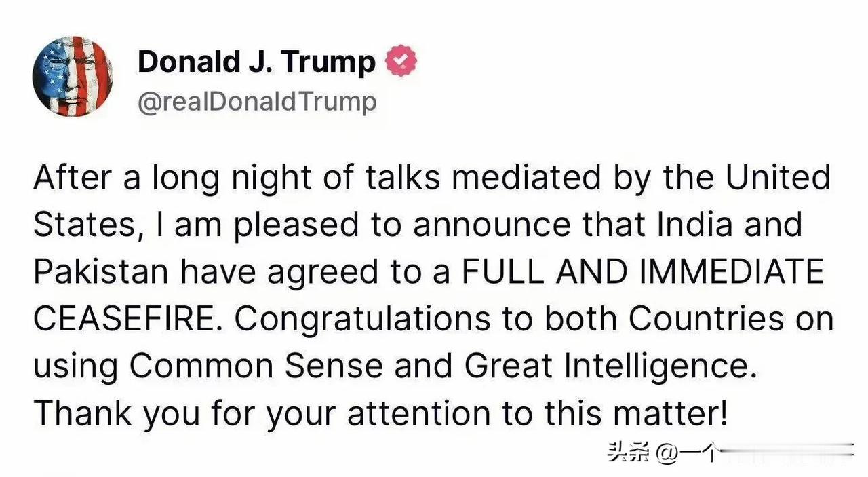Click the @realDonaldTrump handle
This screenshot has width=868, height=477.
pyautogui.click(x=257, y=102)
